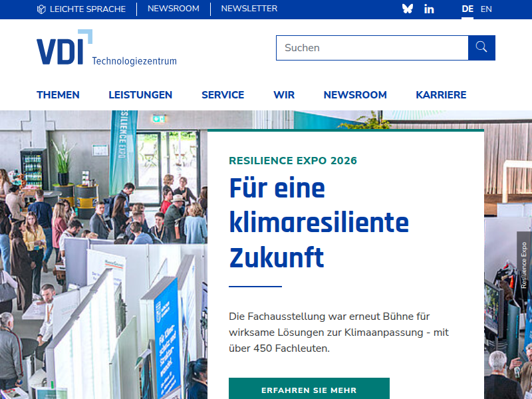532x399 pixels.
Task: Click the RESILIENCE EXPO 2026 label
Action: (x=293, y=160)
